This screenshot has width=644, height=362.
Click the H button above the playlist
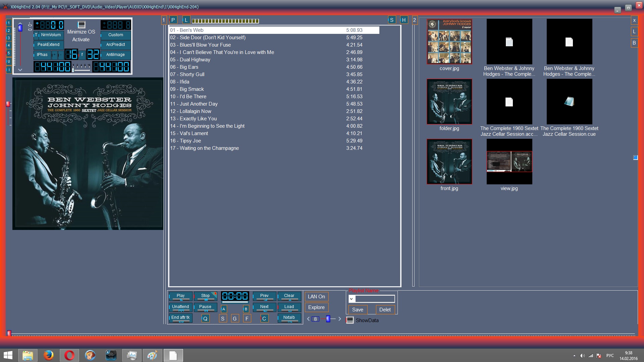point(404,20)
